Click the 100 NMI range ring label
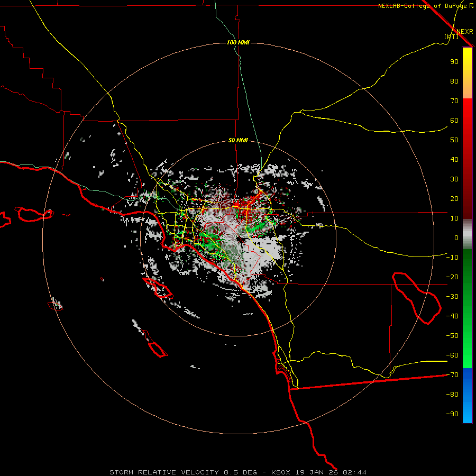The height and width of the screenshot is (476, 476). point(238,42)
